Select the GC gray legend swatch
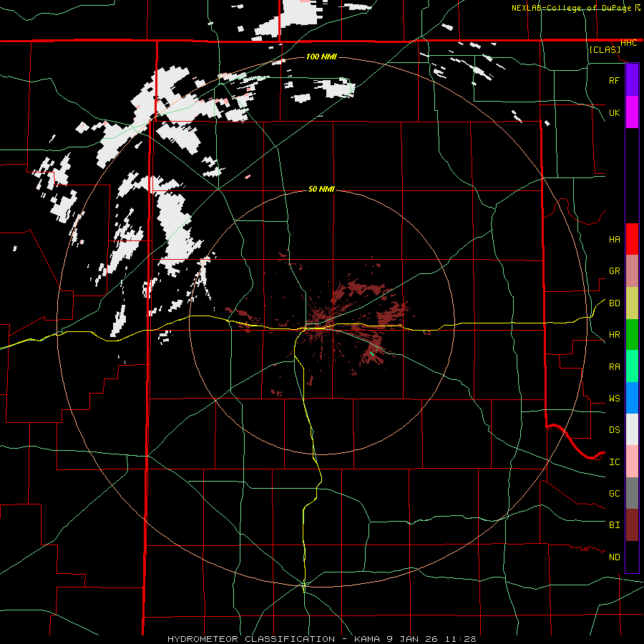Screen dimensions: 644x644 coord(632,493)
